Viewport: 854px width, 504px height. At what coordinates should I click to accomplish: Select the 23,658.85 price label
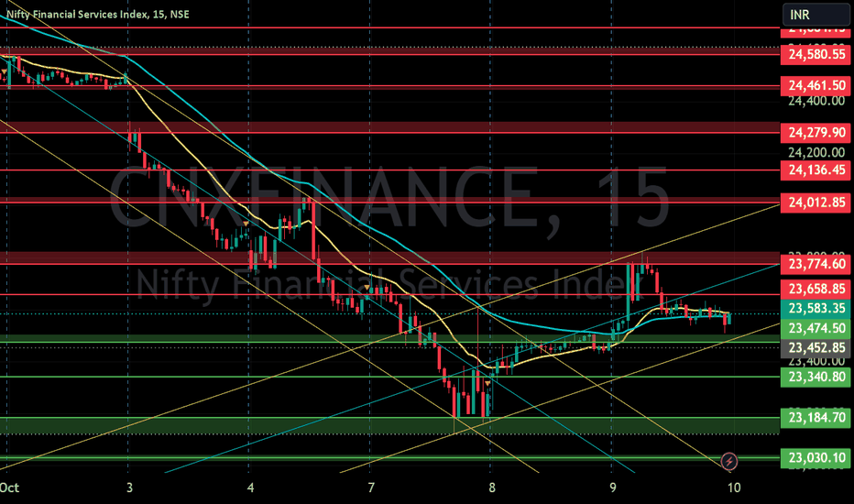816,289
